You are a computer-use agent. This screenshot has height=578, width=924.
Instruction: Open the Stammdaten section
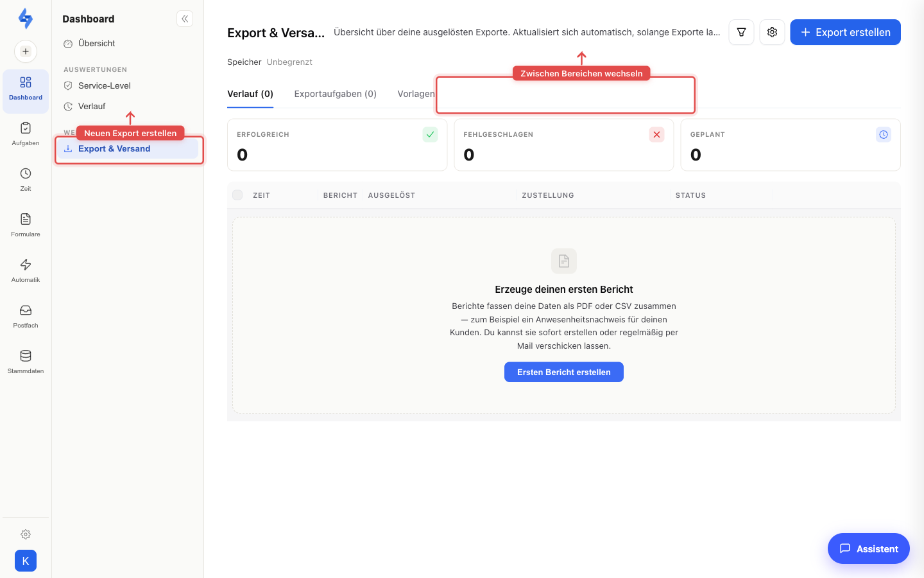26,362
